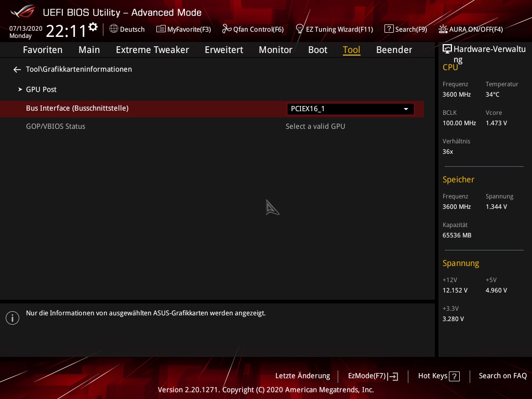Click the EZ Tuning Wizard bulb icon
The image size is (532, 399).
300,29
